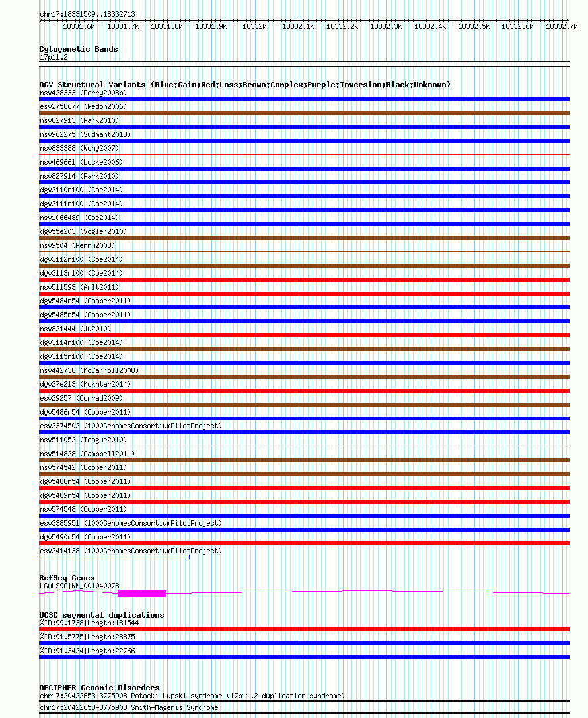Select the DGV Structural Variants track title
The width and height of the screenshot is (588, 718).
point(245,85)
